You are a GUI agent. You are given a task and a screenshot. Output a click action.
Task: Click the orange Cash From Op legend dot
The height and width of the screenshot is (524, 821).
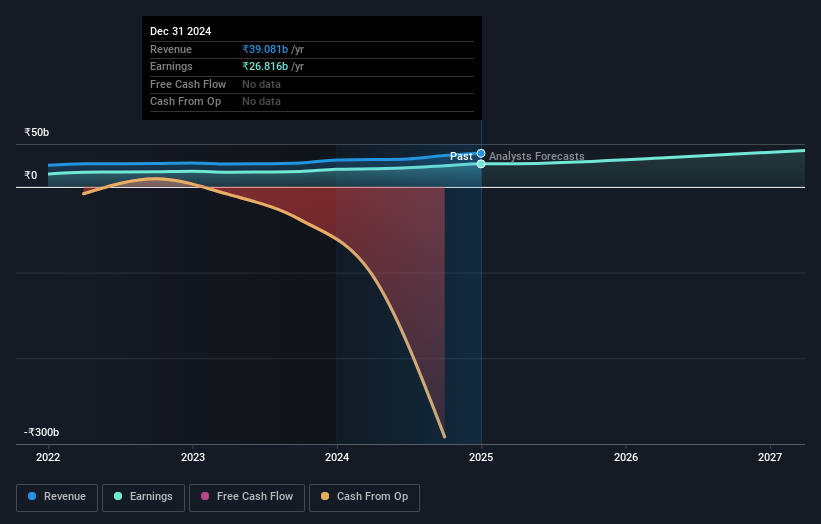click(325, 496)
